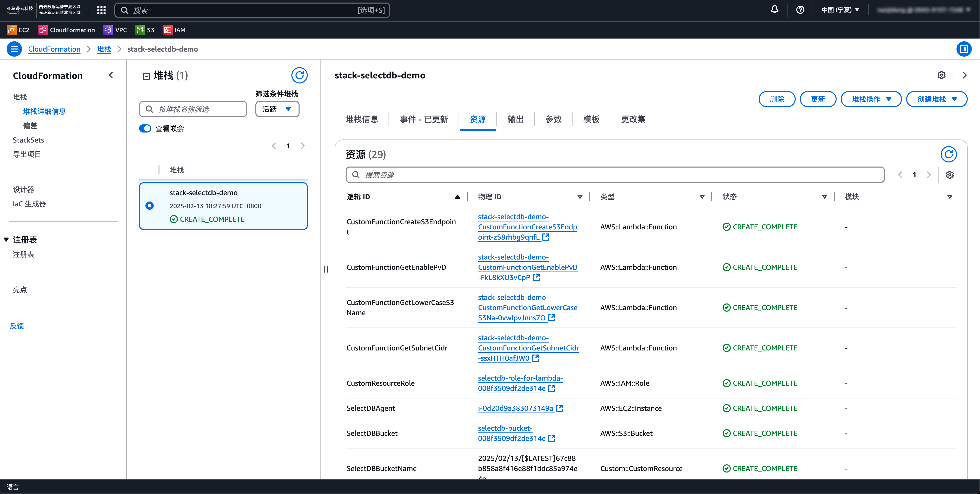Open StackSets in the sidebar

pyautogui.click(x=28, y=140)
